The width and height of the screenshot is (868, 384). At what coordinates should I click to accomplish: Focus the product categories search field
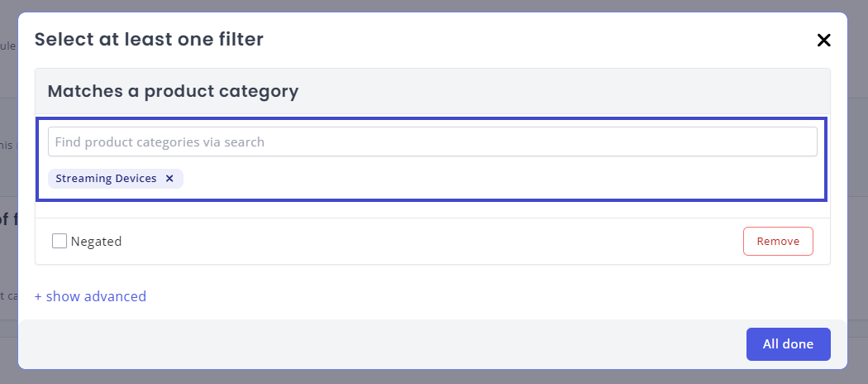pyautogui.click(x=432, y=142)
